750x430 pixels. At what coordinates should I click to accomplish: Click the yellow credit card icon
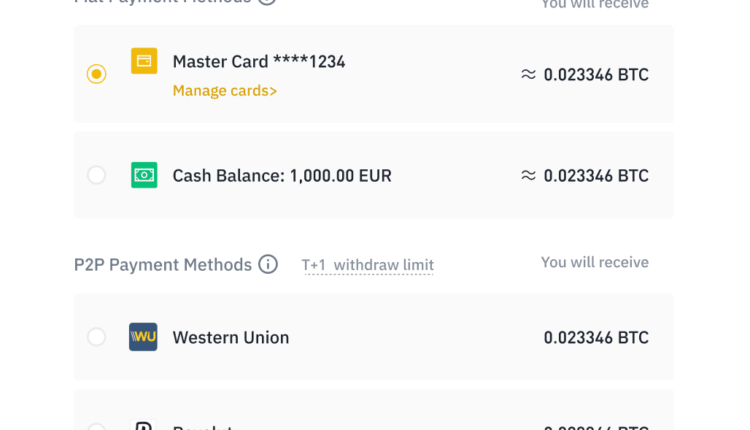[144, 61]
